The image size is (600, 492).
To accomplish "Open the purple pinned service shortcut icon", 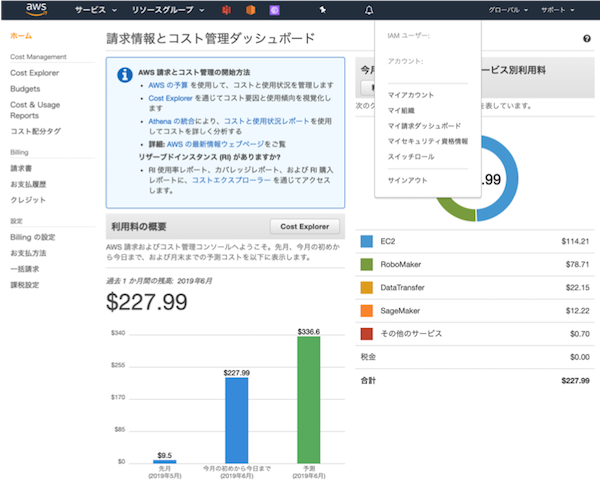I will click(274, 10).
